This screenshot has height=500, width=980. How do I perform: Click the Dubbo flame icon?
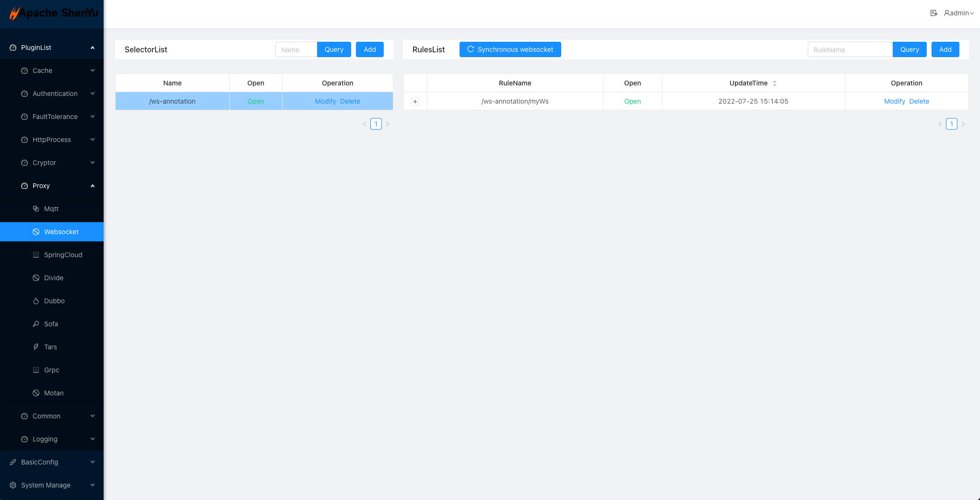point(36,301)
